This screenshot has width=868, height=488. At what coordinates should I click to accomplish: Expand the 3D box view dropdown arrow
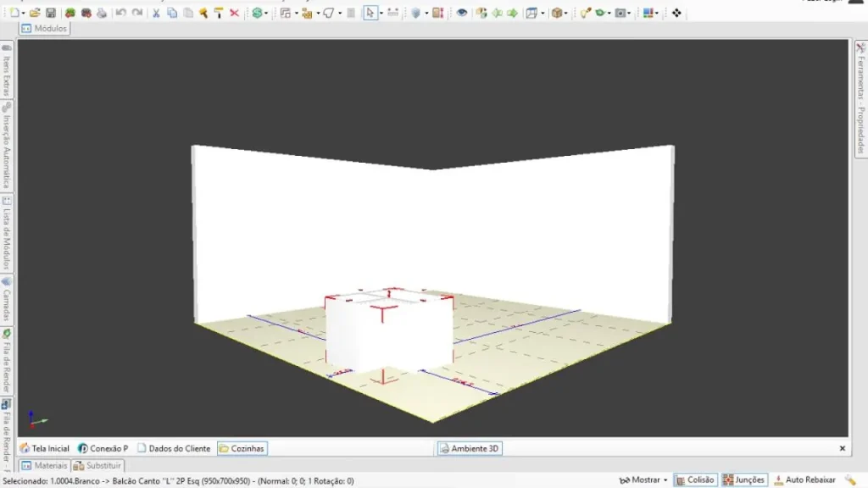click(565, 14)
